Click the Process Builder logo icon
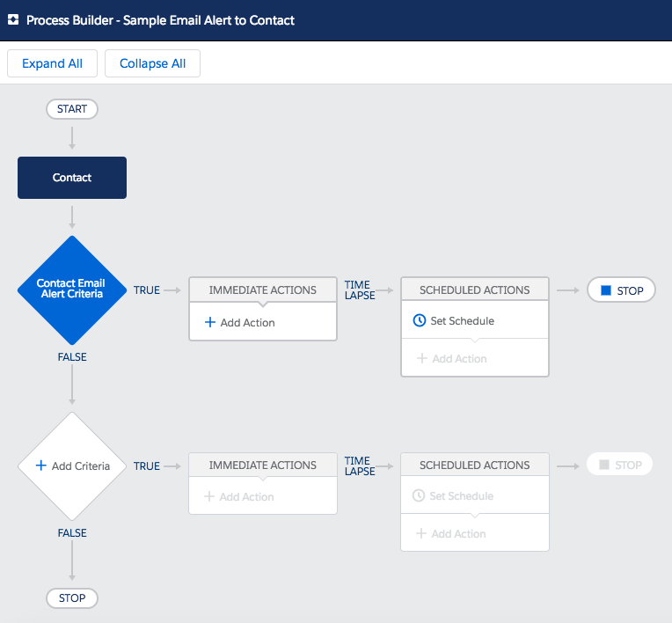The width and height of the screenshot is (672, 623). pyautogui.click(x=13, y=19)
